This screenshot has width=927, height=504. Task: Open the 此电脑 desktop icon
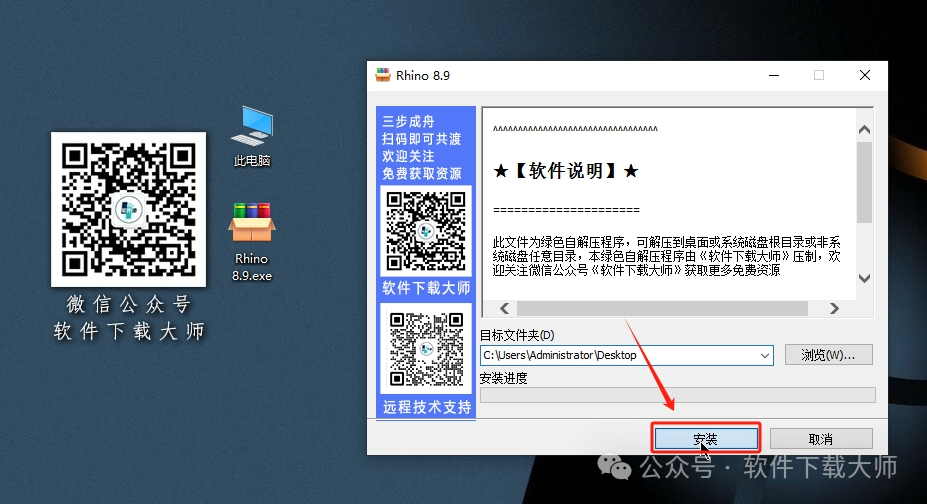(x=252, y=136)
